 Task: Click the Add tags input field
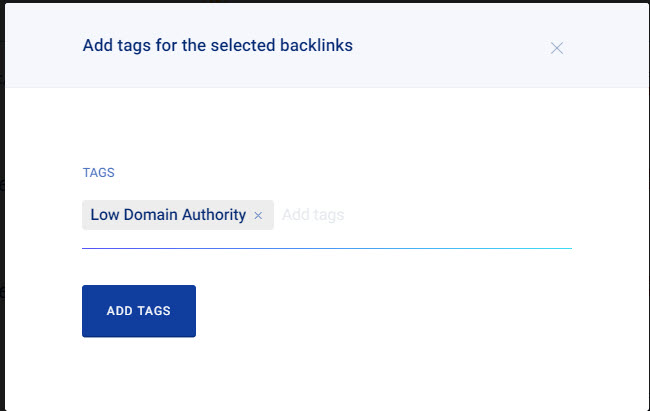[313, 215]
